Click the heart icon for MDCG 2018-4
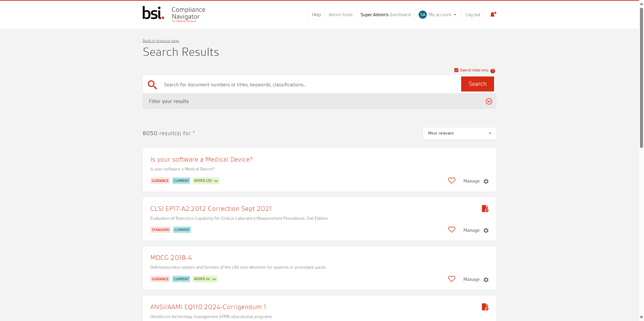 click(452, 279)
